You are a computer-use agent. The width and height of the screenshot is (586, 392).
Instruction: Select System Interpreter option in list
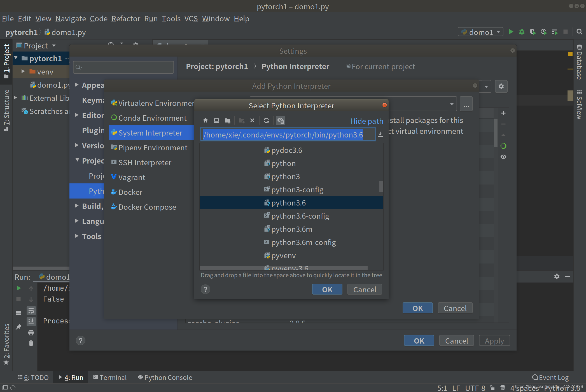tap(150, 133)
